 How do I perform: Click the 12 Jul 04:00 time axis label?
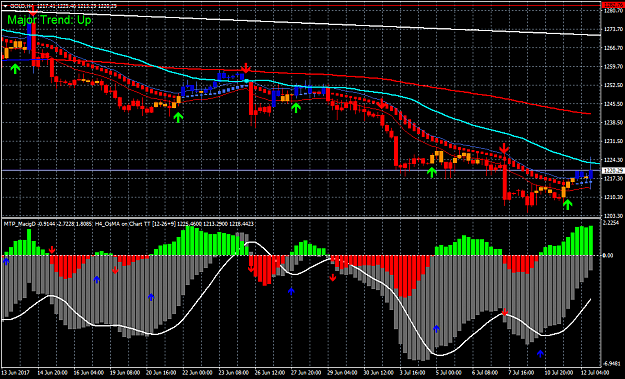coord(595,373)
